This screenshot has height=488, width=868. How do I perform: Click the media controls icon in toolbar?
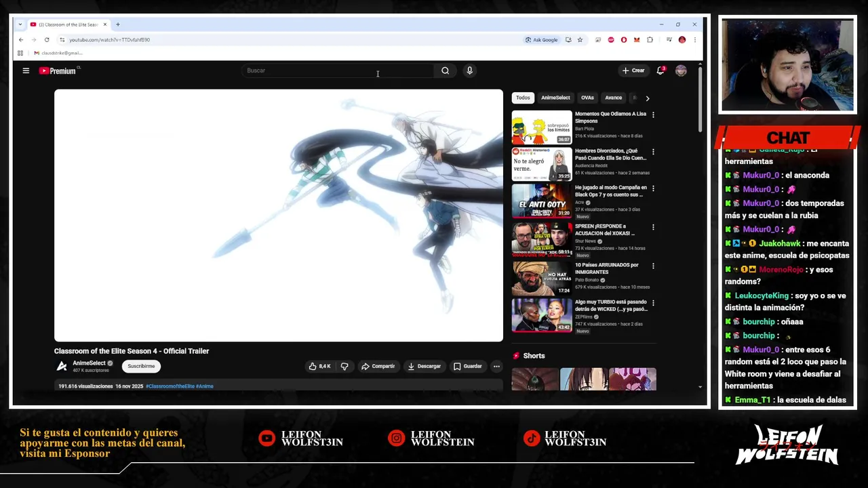coord(669,40)
